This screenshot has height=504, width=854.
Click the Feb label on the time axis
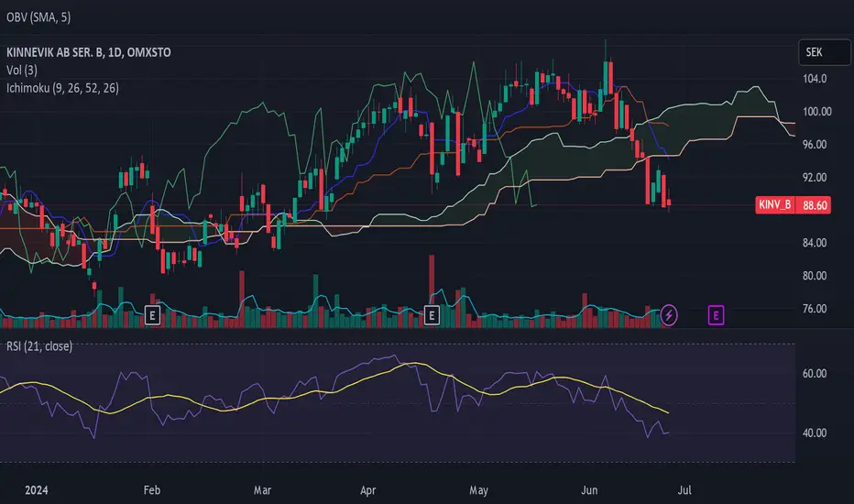pyautogui.click(x=152, y=490)
